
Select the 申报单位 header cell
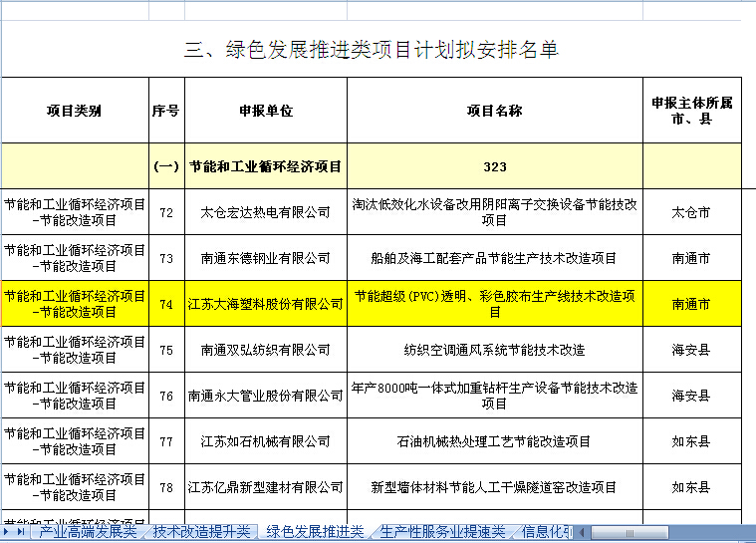265,111
